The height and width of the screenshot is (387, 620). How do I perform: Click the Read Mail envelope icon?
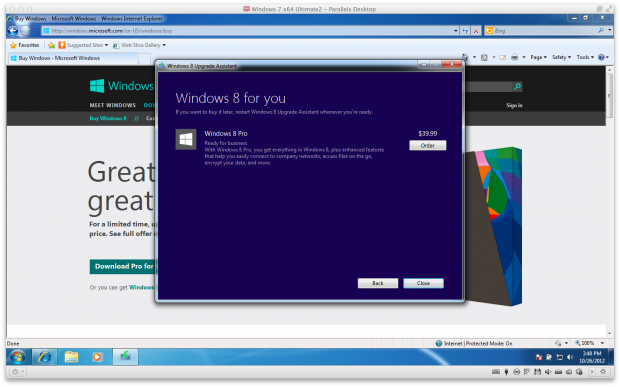tap(503, 57)
